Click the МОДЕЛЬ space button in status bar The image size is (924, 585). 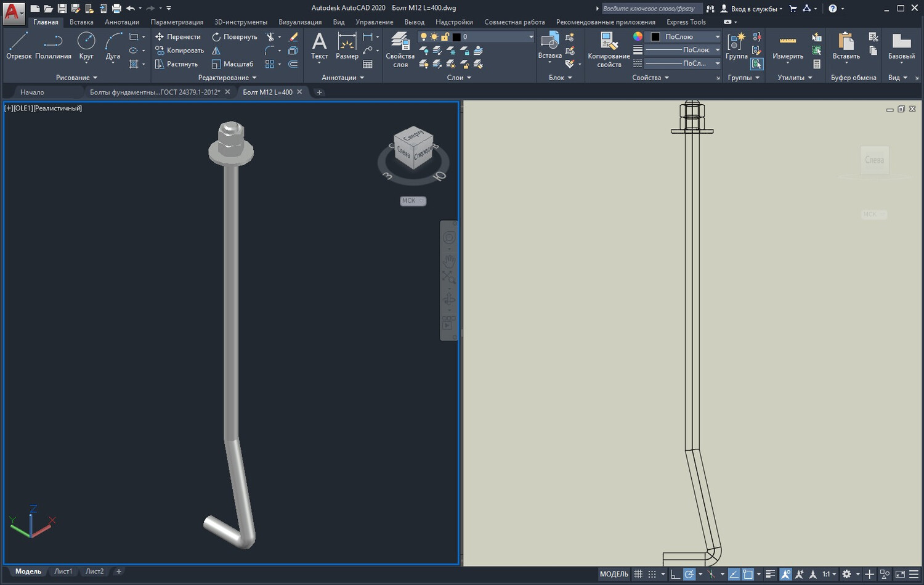(614, 575)
